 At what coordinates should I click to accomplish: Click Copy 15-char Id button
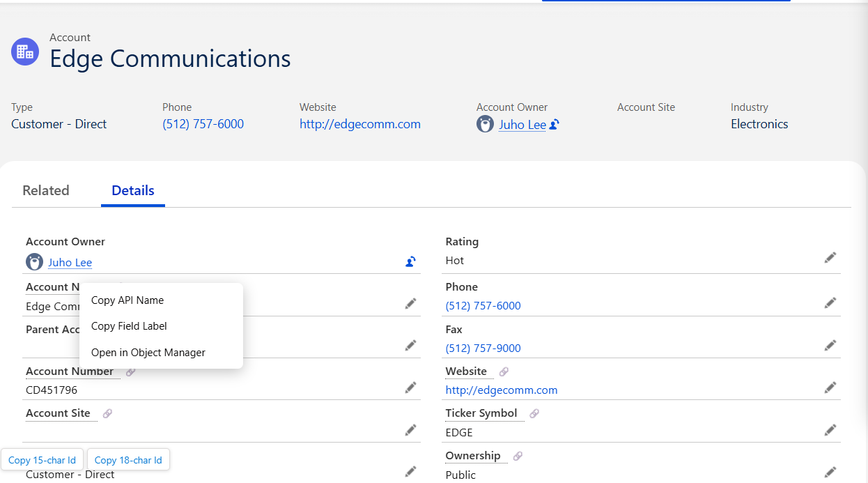click(42, 460)
